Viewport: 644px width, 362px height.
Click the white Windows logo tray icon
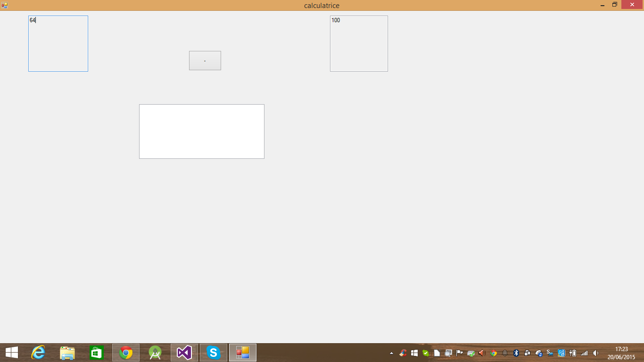(414, 353)
